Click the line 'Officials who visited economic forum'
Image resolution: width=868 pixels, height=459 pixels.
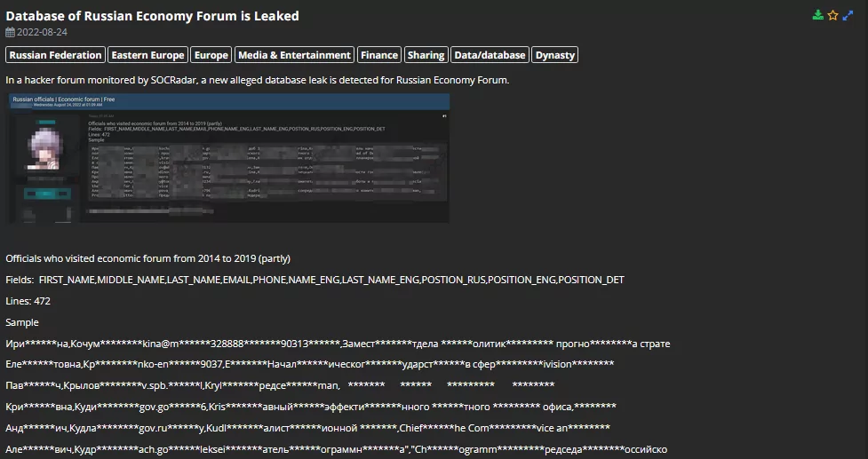(x=147, y=259)
